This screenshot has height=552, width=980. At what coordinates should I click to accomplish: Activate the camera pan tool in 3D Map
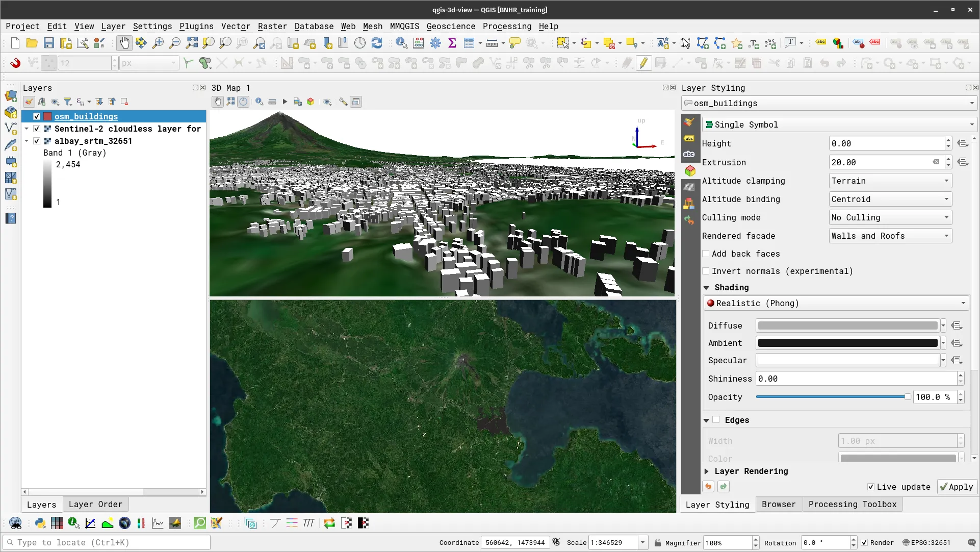[218, 102]
